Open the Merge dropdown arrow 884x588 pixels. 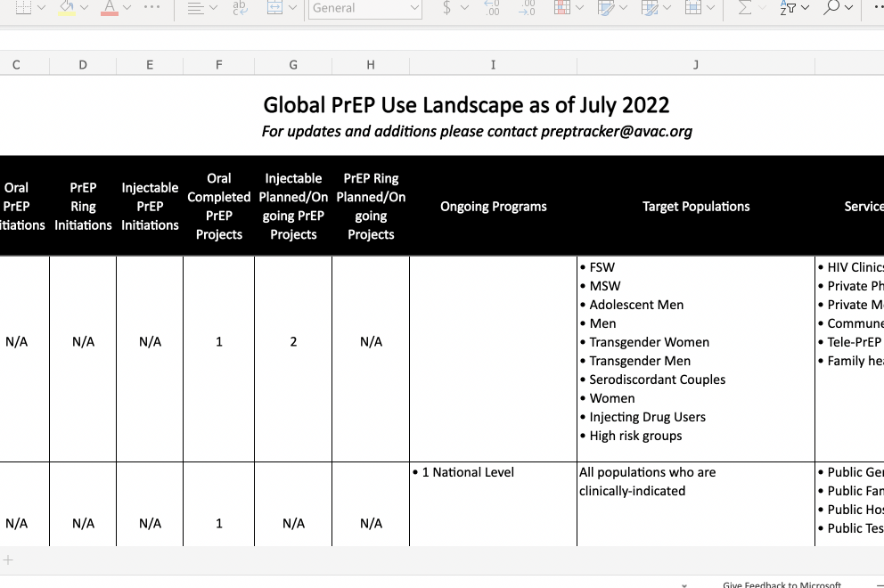point(292,7)
